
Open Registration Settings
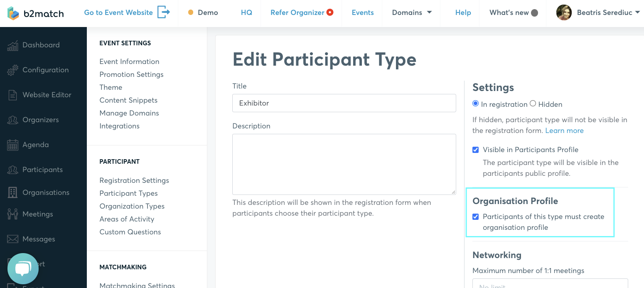pyautogui.click(x=134, y=180)
